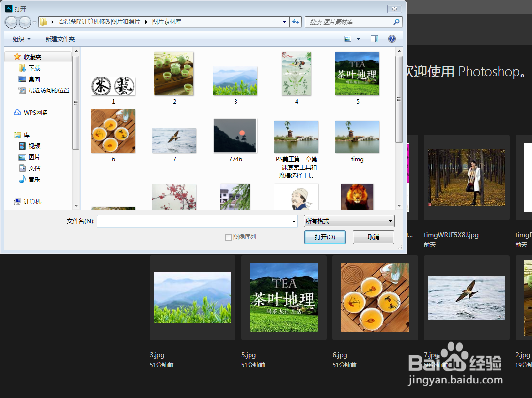Viewport: 532px width, 398px height.
Task: Select the 7746 sunset thumbnail
Action: tap(235, 136)
